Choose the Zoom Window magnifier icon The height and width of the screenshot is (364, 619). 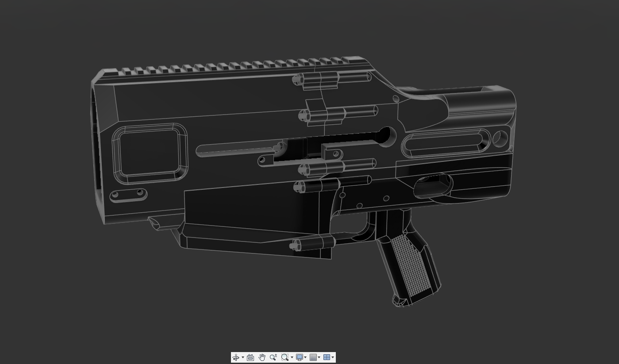click(x=285, y=357)
